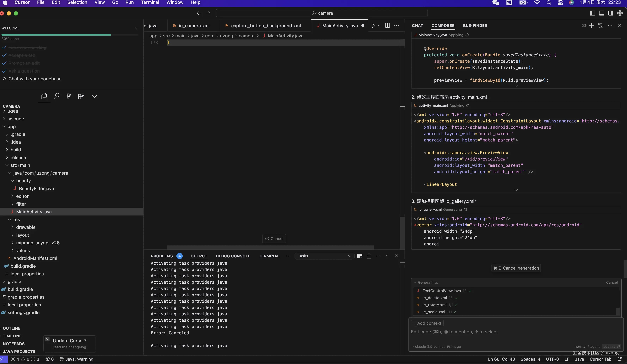This screenshot has height=364, width=627.
Task: Toggle the bottom panel layout icon
Action: coord(601,13)
